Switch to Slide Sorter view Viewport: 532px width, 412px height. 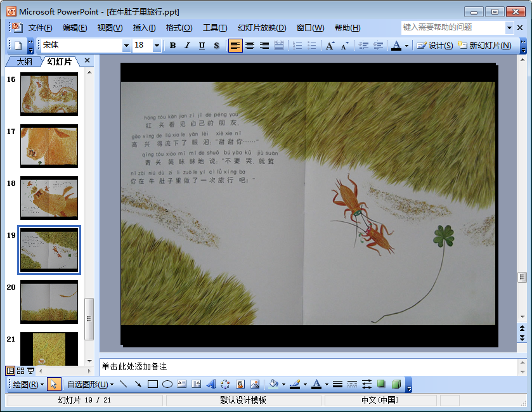click(x=20, y=371)
